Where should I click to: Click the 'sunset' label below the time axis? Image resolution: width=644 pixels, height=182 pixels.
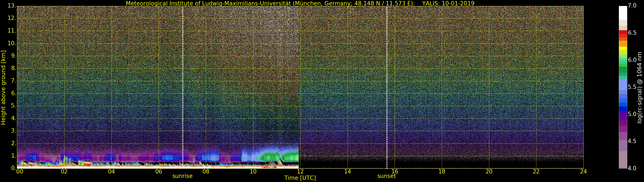tap(386, 176)
